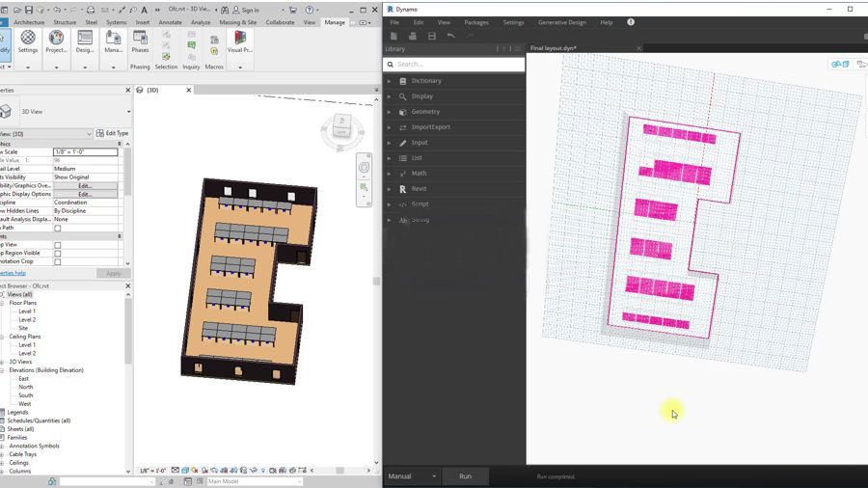Open the Manual run mode dropdown
The width and height of the screenshot is (868, 488).
point(412,476)
